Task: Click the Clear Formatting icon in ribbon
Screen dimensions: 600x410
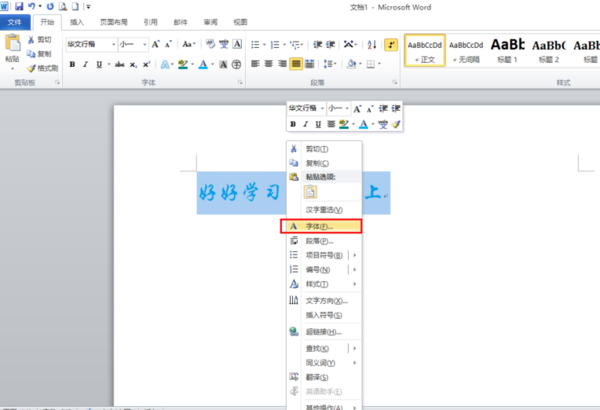Action: coord(210,44)
